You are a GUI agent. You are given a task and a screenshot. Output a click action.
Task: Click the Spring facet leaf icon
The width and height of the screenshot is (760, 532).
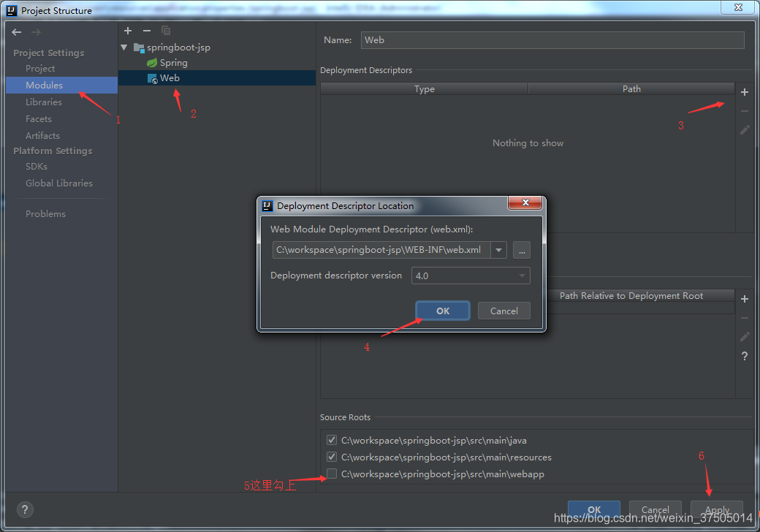pos(152,63)
